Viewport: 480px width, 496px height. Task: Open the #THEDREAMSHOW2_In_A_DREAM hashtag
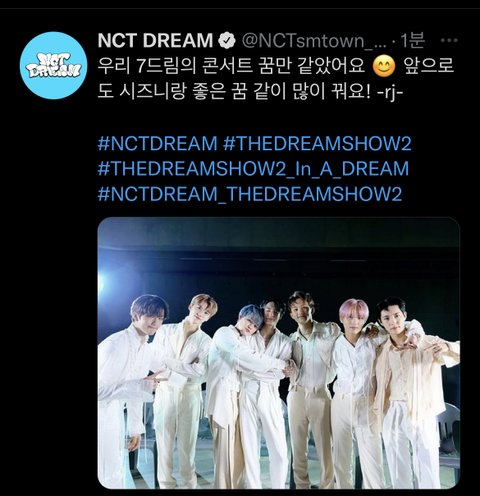253,169
